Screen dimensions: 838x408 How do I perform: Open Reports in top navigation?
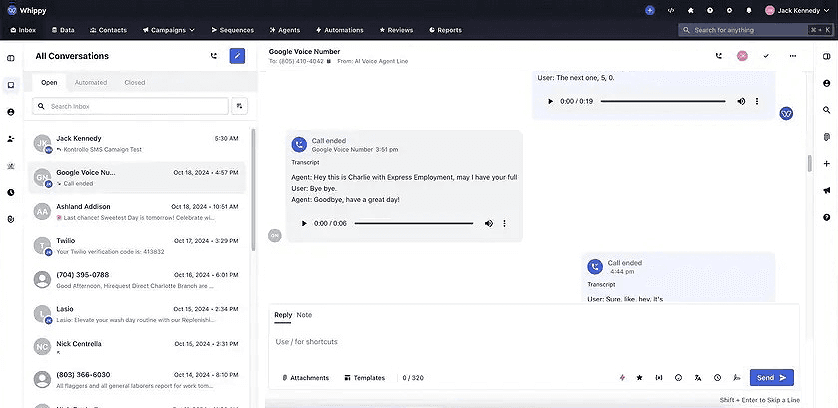(445, 30)
